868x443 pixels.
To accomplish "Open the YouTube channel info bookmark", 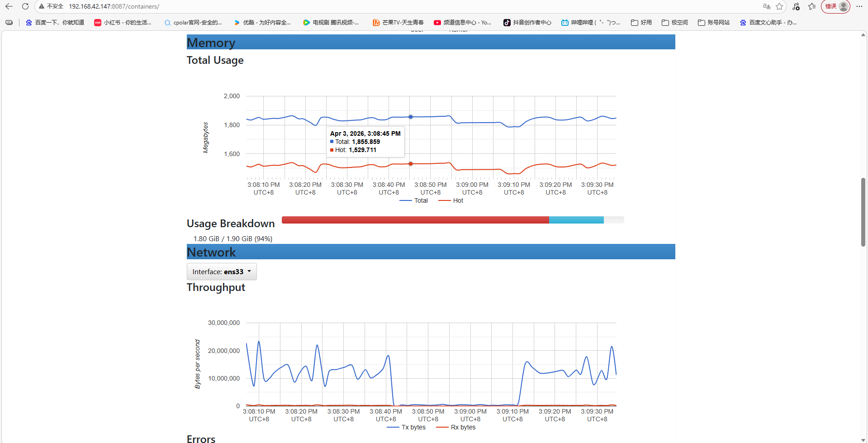I will coord(462,23).
